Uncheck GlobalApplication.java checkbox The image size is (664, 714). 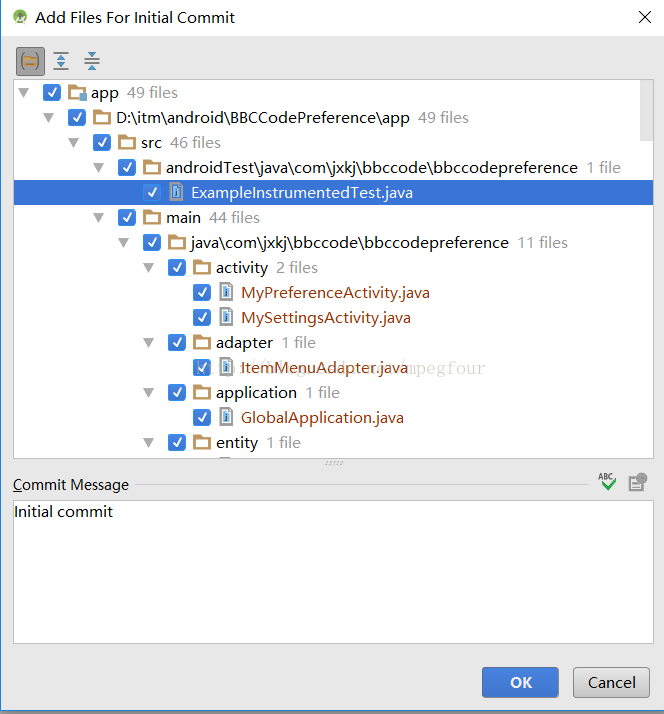pos(202,417)
